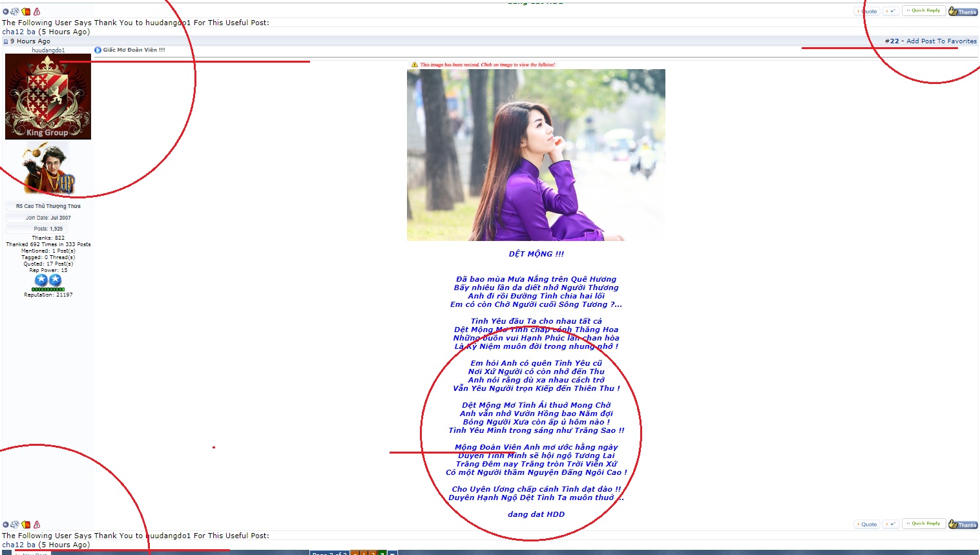The height and width of the screenshot is (555, 980).
Task: Open Add Post To Favorites link
Action: [941, 41]
